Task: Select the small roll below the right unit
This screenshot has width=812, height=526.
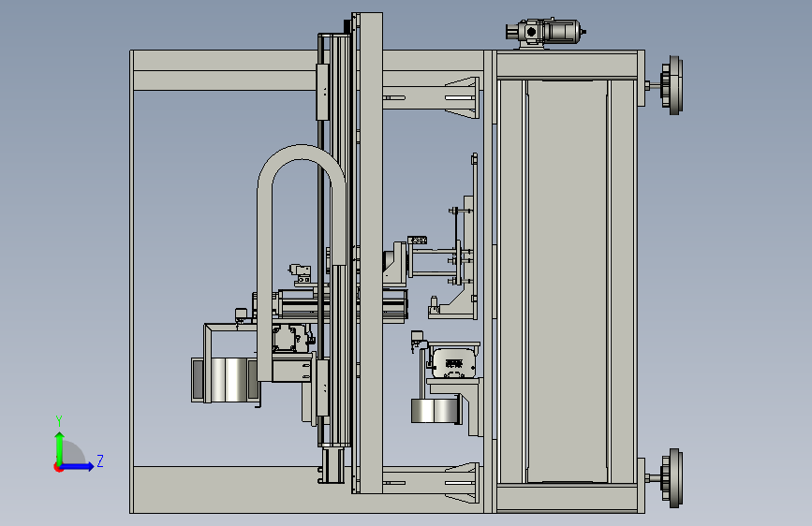Action: click(434, 411)
